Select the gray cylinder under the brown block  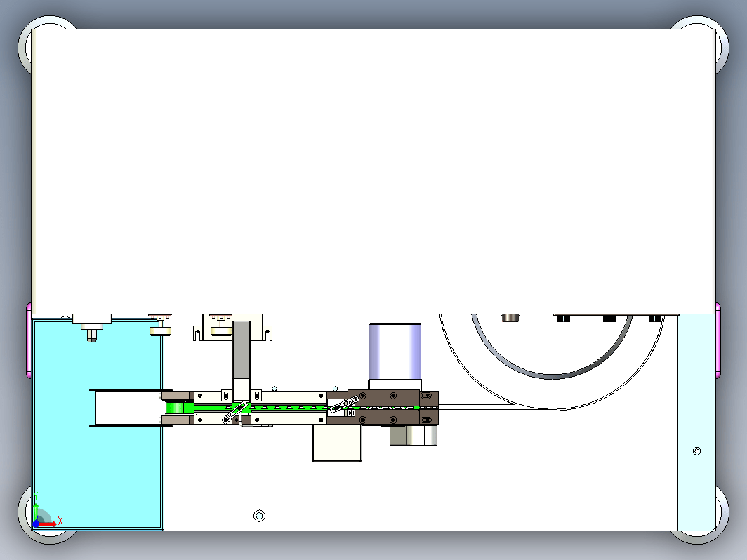[x=414, y=435]
